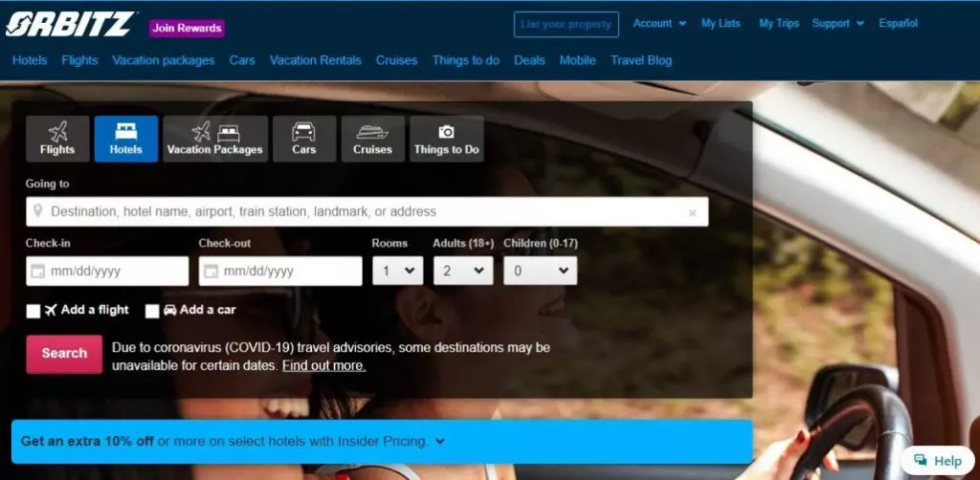Open Mobile in the top navigation

(577, 60)
